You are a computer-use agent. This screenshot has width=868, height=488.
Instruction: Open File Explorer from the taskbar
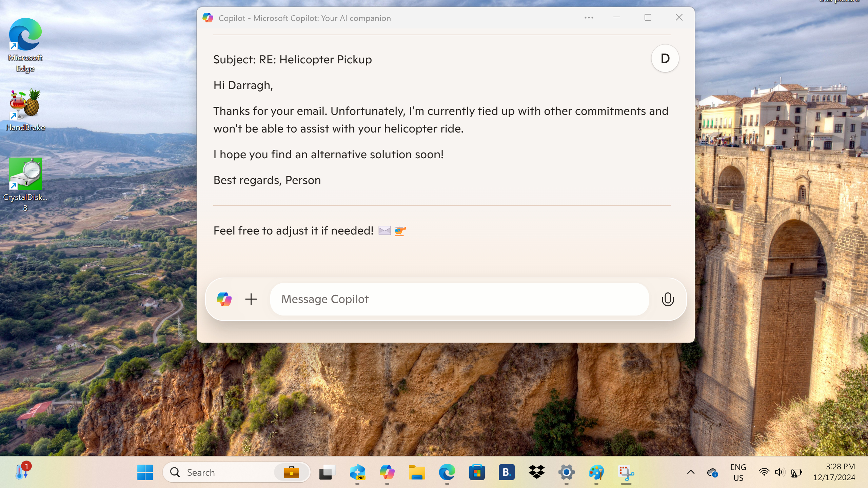point(417,472)
